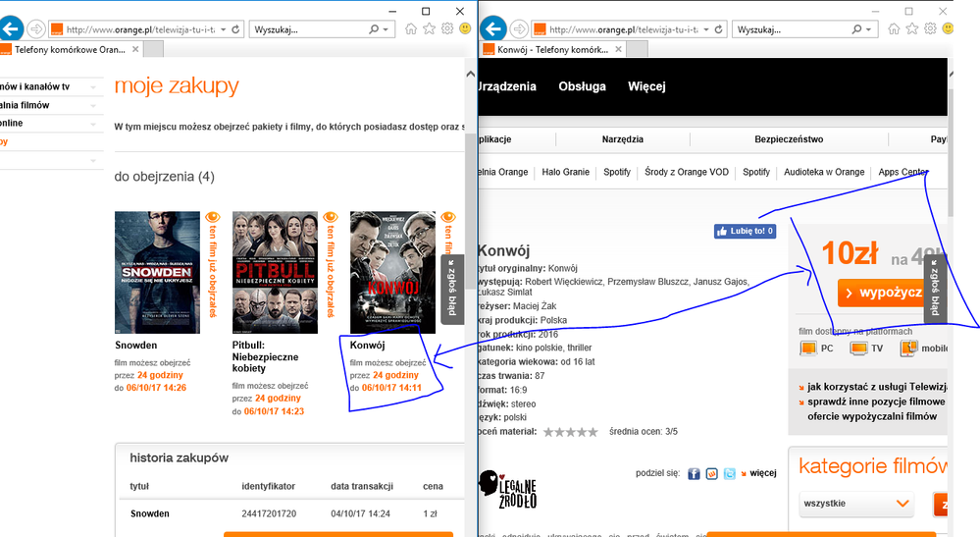The height and width of the screenshot is (537, 980).
Task: Open the Środy z Orange VOD link
Action: (687, 172)
